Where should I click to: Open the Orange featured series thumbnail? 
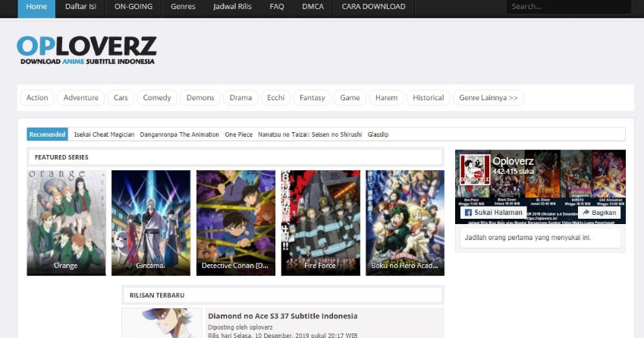(66, 222)
